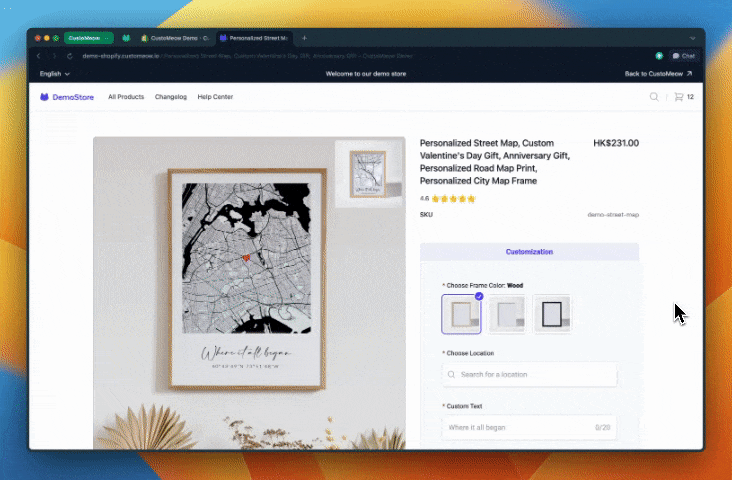
Task: Click the search magnifier icon in store header
Action: point(654,97)
